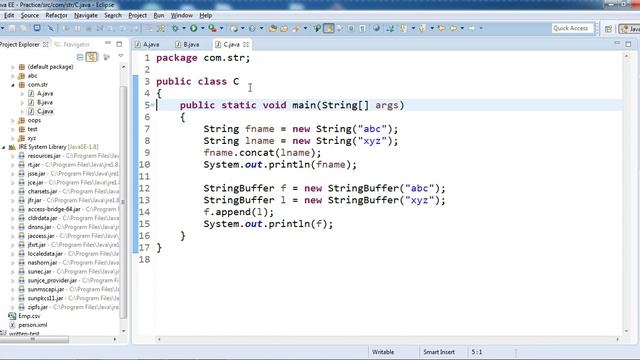Expand the oops package node
Image resolution: width=640 pixels, height=360 pixels.
pos(13,120)
